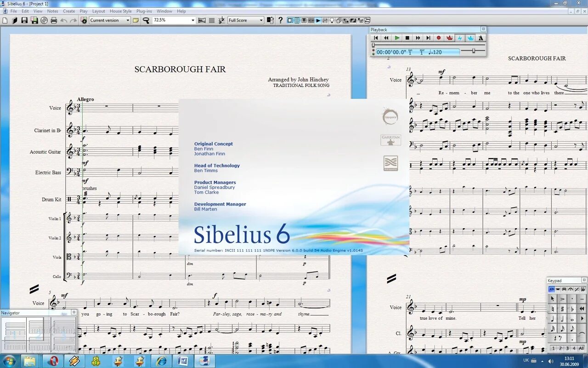The height and width of the screenshot is (368, 588).
Task: Open the Create menu
Action: click(69, 11)
